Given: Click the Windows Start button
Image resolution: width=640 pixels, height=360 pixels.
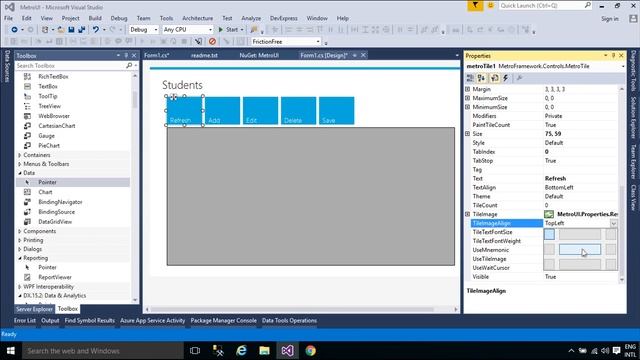Looking at the screenshot, I should tap(11, 351).
